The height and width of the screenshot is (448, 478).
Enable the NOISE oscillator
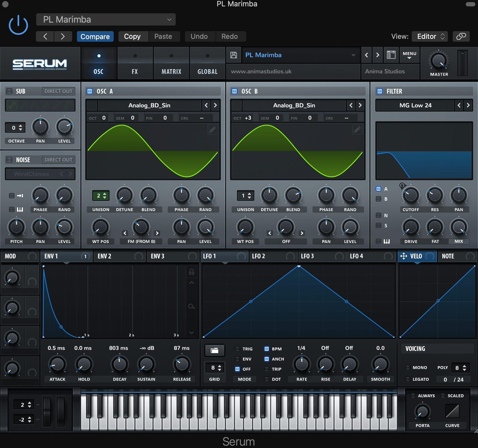[9, 160]
